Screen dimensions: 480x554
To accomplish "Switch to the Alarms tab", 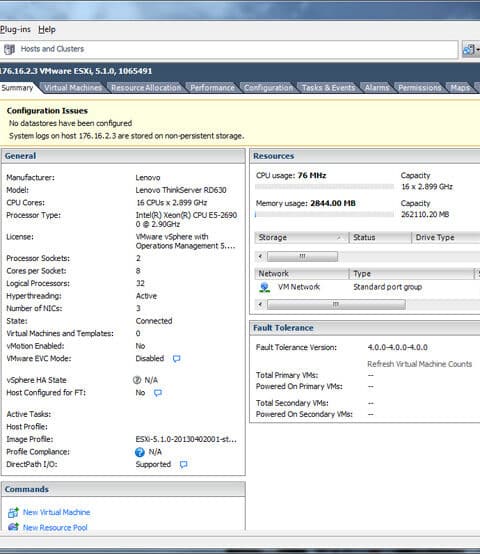I will [377, 88].
